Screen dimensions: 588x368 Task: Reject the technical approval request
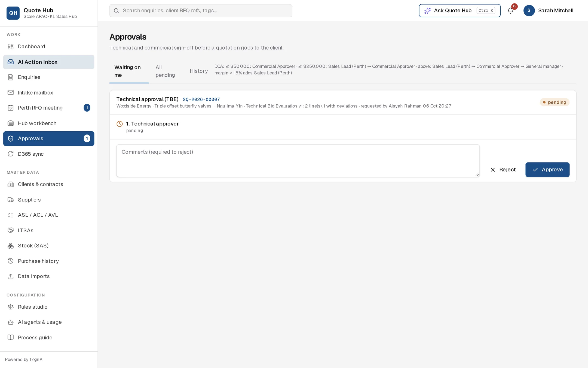point(503,170)
